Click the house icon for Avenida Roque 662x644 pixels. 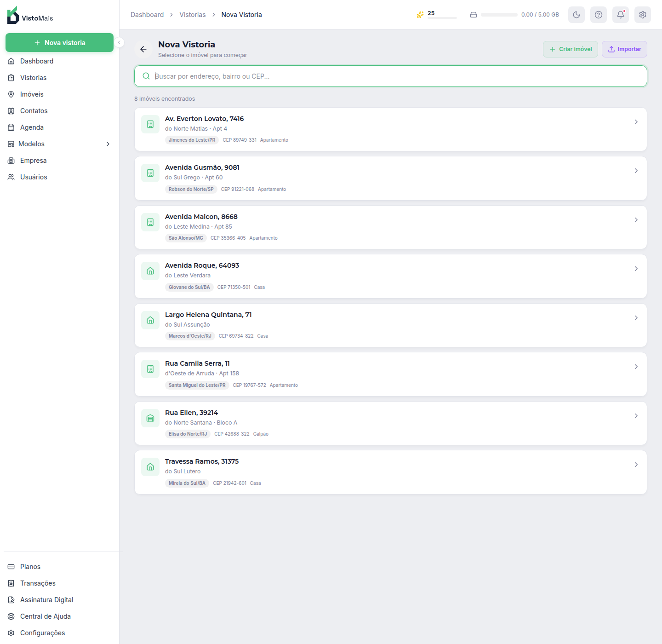pos(150,271)
